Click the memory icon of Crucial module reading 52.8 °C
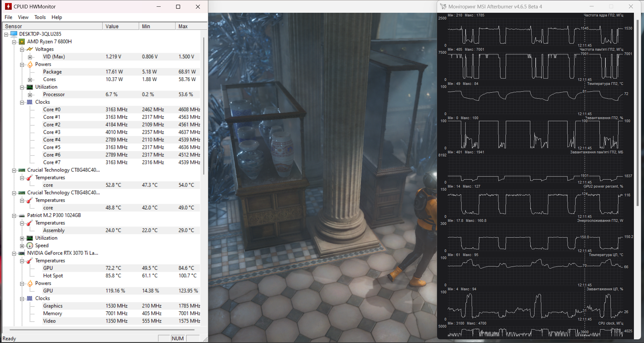Viewport: 644px width, 343px height. (22, 170)
